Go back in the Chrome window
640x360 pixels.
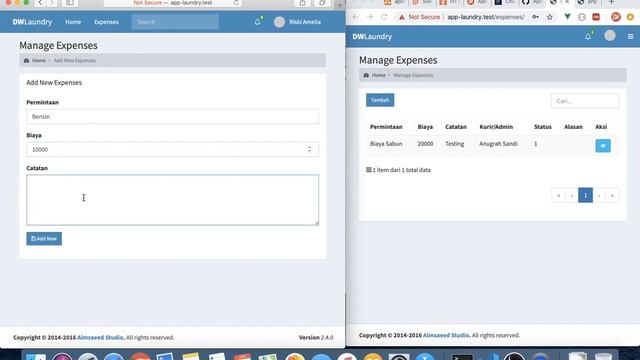point(356,17)
